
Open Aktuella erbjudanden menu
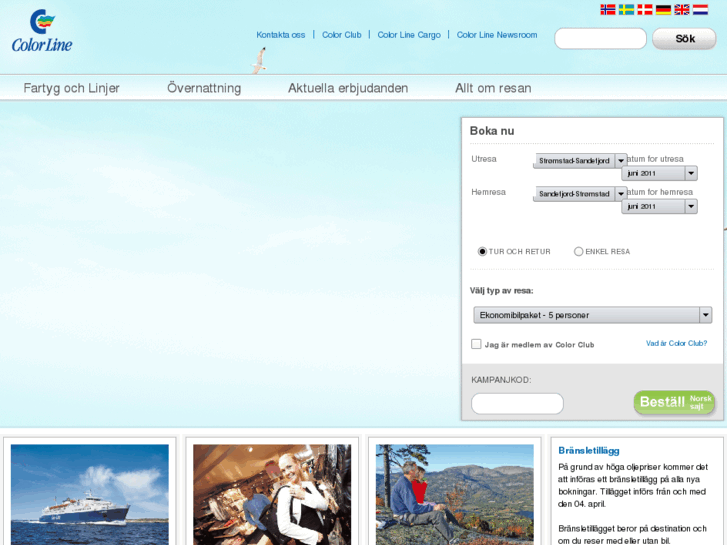[348, 88]
